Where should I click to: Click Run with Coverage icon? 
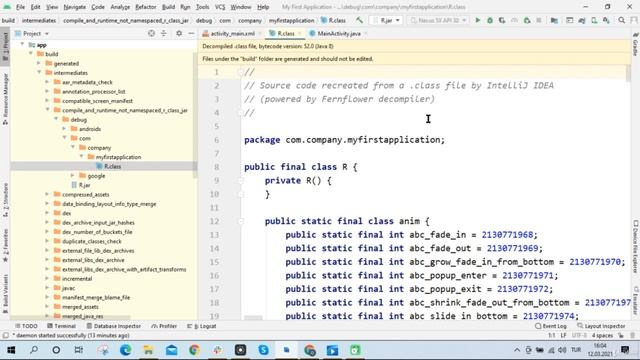[502, 20]
